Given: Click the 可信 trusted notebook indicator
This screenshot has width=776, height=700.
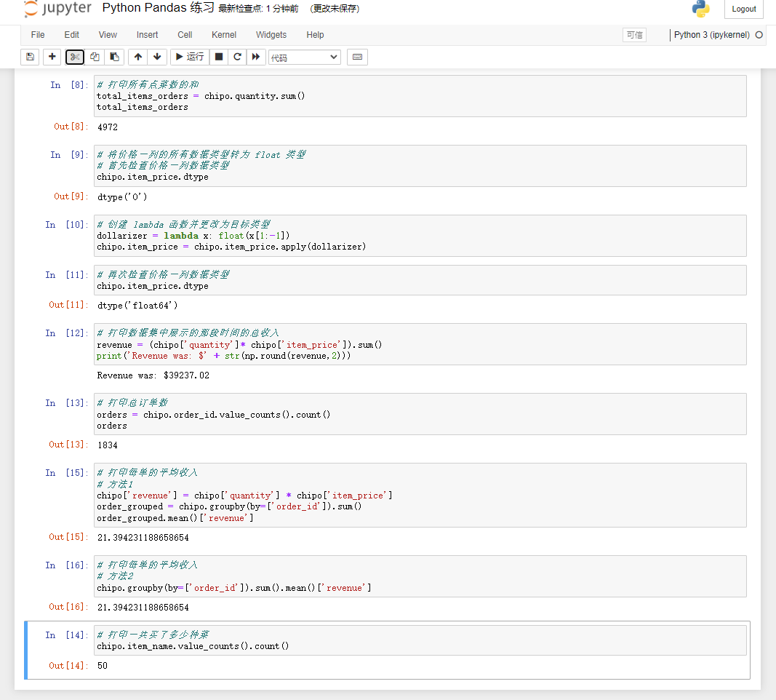Looking at the screenshot, I should pos(634,35).
